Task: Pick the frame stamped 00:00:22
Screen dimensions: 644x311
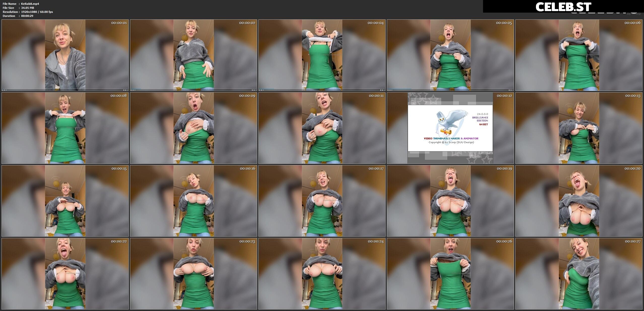Action: pos(65,274)
